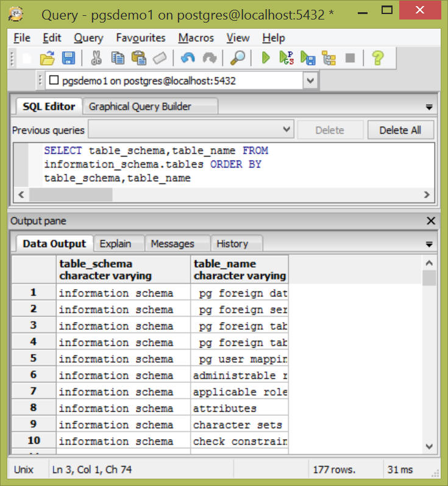Undo the last change

tap(188, 58)
